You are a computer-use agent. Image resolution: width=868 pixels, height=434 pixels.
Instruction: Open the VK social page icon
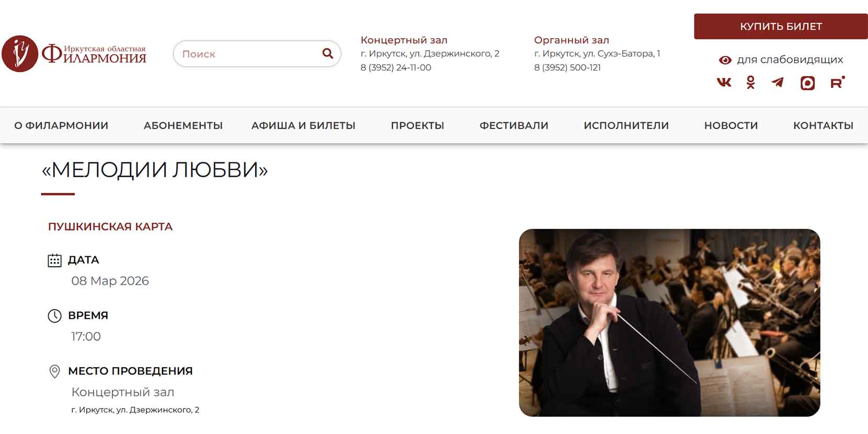coord(724,83)
